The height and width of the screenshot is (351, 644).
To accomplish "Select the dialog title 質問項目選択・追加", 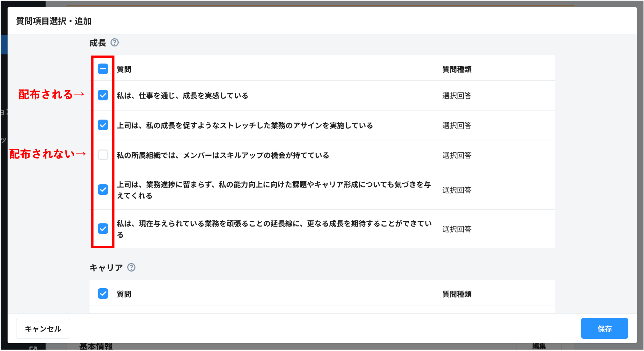I will coord(54,21).
